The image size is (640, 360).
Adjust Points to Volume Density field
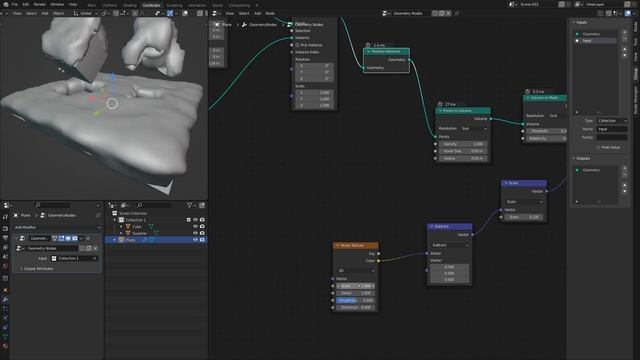coord(463,144)
